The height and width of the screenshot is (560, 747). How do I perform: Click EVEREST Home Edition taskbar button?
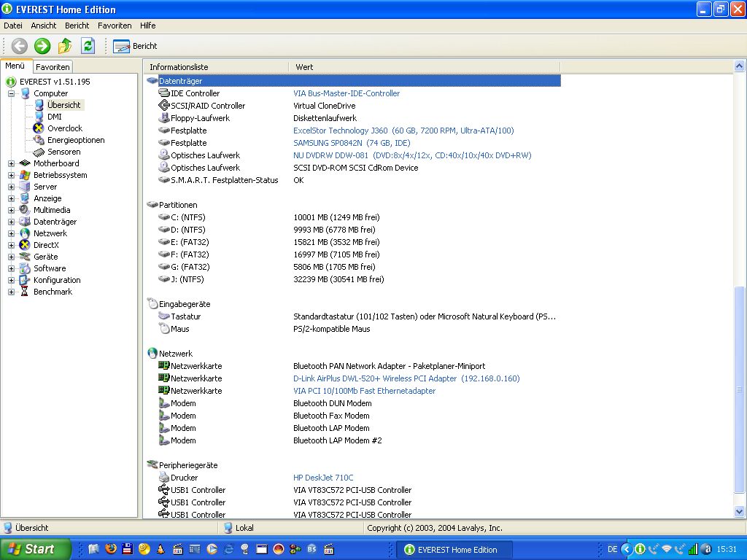[x=454, y=550]
